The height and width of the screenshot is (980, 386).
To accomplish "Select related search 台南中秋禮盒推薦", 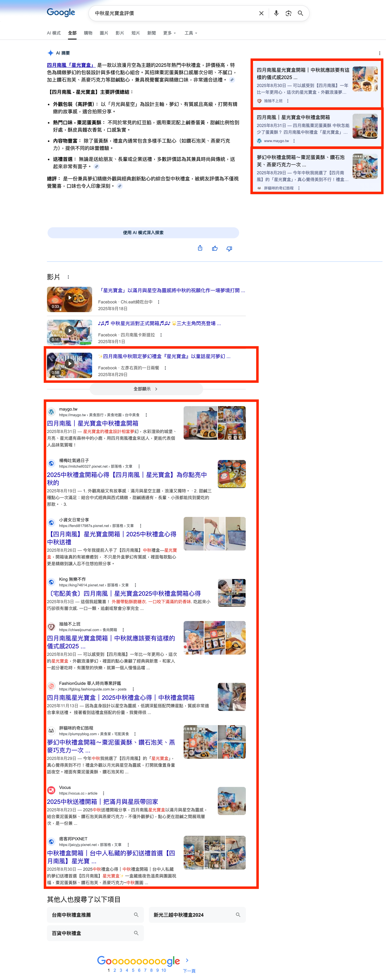I will (95, 915).
